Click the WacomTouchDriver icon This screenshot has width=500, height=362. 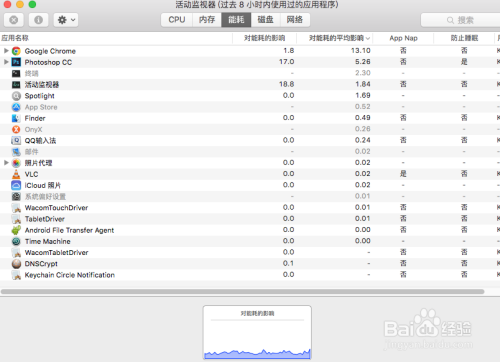(x=16, y=208)
